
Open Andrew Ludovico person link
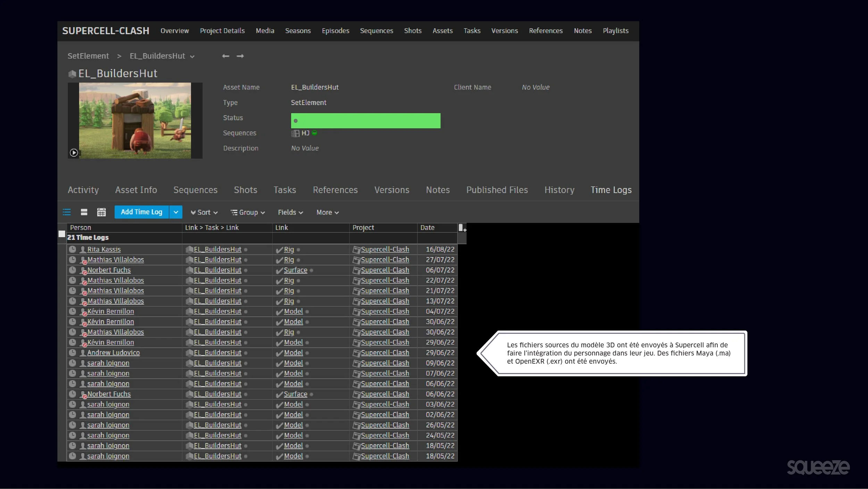click(x=114, y=353)
